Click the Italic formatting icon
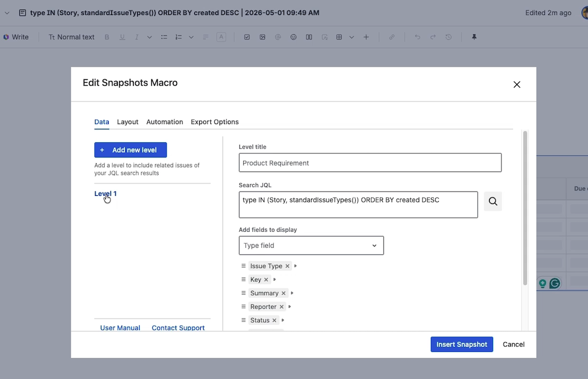 137,37
